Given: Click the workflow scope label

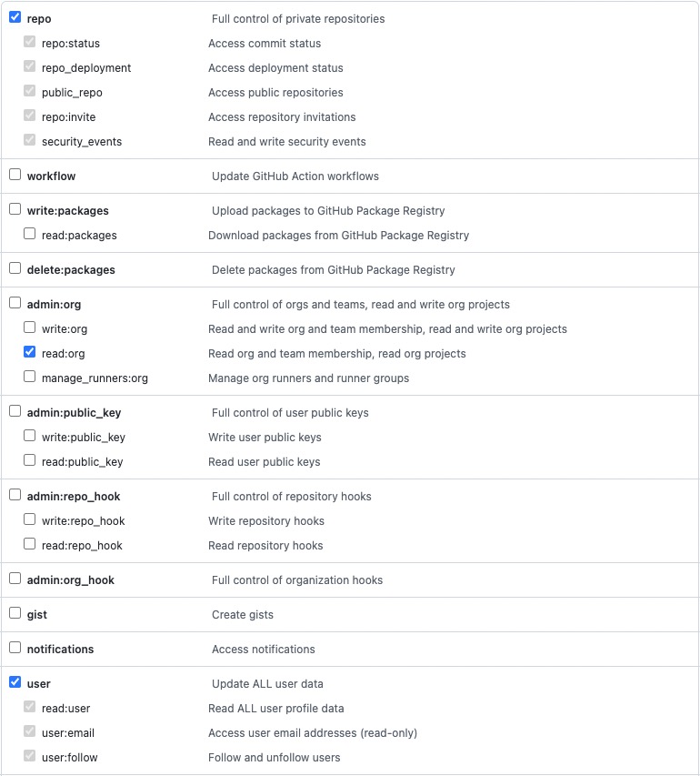Looking at the screenshot, I should pyautogui.click(x=51, y=176).
